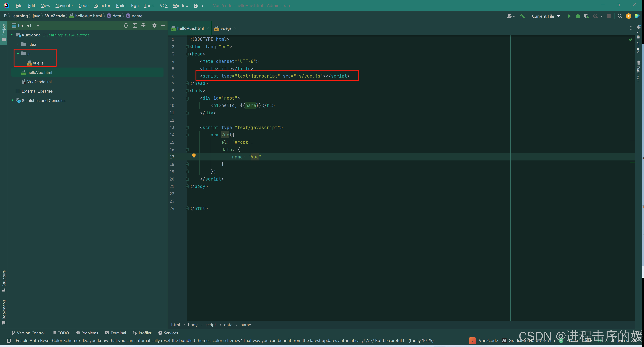Image resolution: width=644 pixels, height=347 pixels.
Task: Click Collapse All in Project panel
Action: click(x=143, y=26)
